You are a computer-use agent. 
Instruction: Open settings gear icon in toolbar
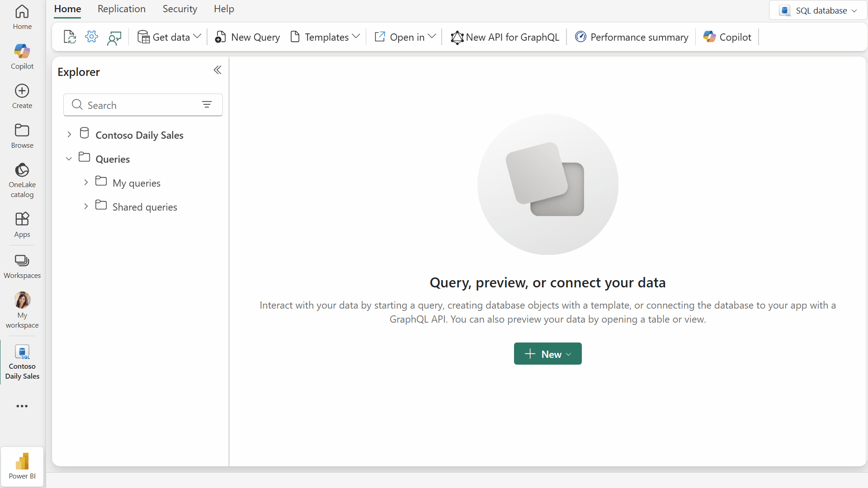[x=91, y=37]
